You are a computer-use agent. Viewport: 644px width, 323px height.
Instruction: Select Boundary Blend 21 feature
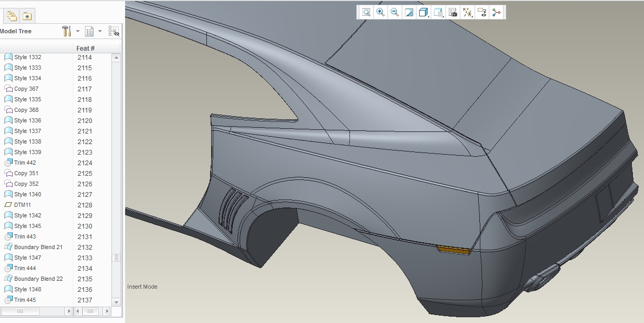pyautogui.click(x=33, y=247)
